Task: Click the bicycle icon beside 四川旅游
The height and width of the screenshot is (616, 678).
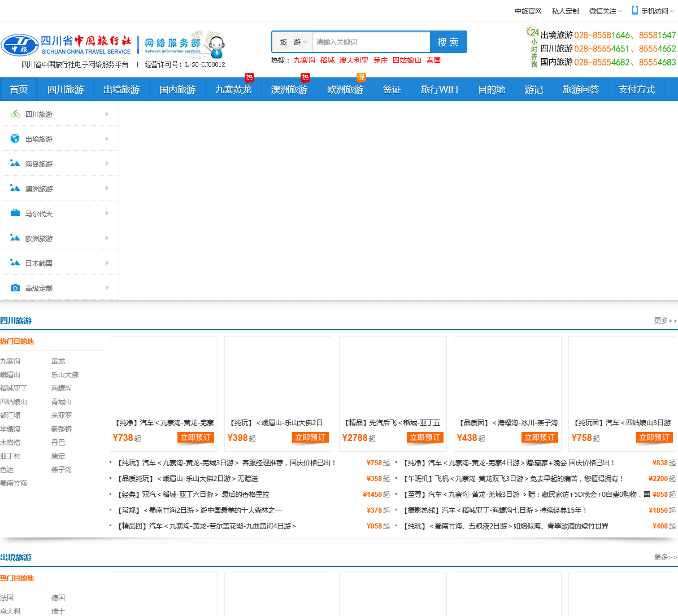Action: pyautogui.click(x=15, y=114)
